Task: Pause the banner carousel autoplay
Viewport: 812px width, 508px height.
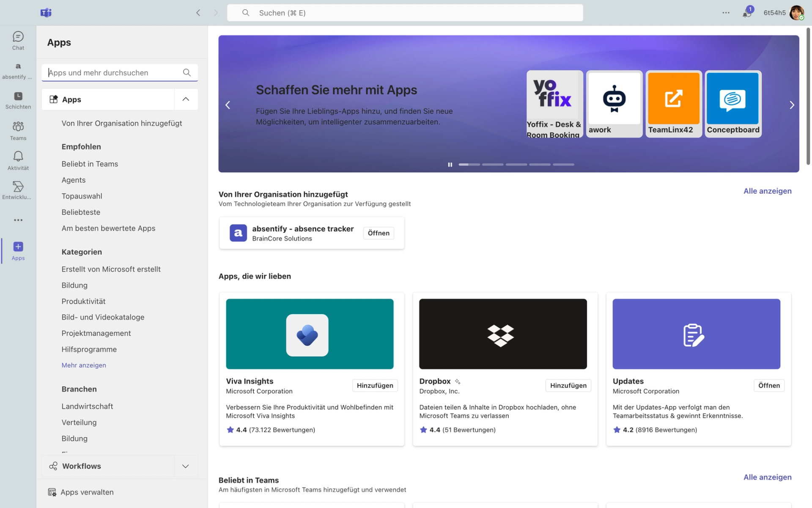Action: [x=450, y=165]
